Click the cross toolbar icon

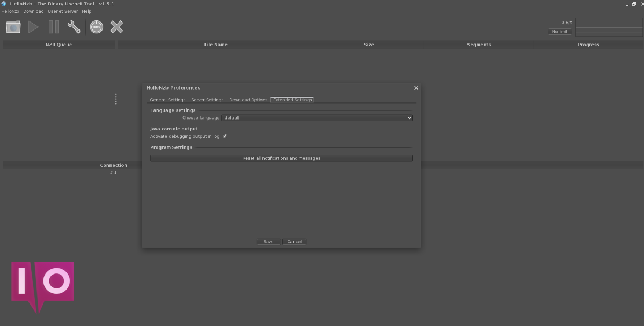point(116,27)
